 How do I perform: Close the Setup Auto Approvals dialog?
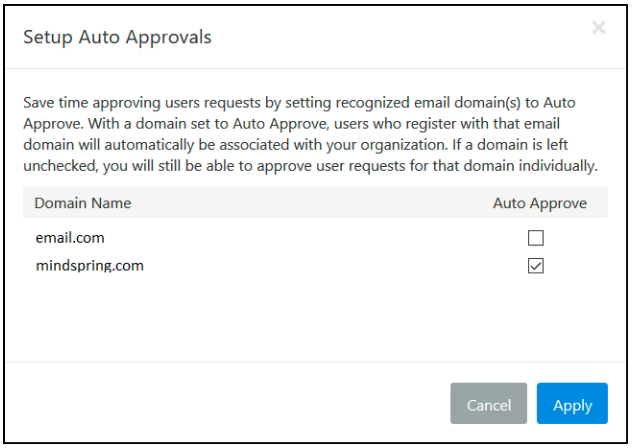click(x=599, y=28)
